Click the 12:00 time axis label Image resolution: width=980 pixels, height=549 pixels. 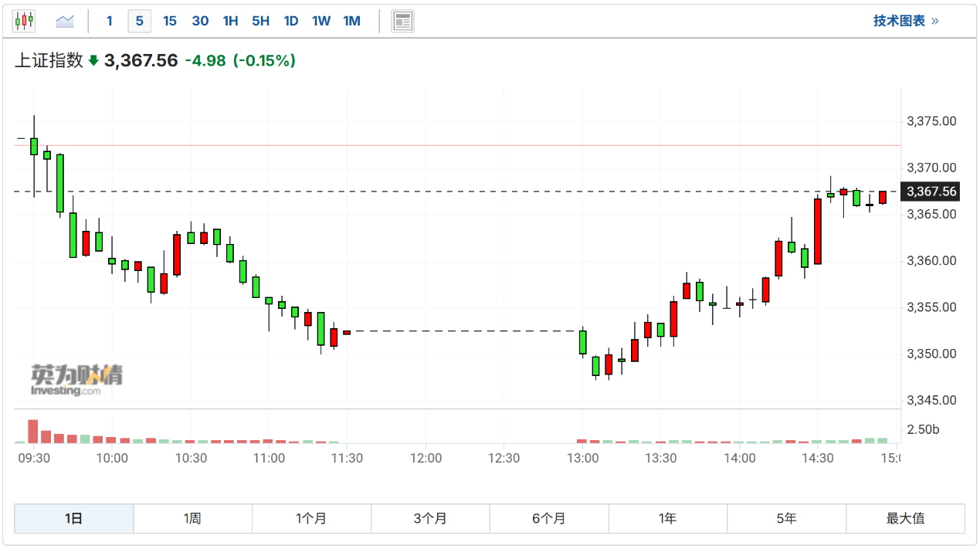click(x=426, y=458)
